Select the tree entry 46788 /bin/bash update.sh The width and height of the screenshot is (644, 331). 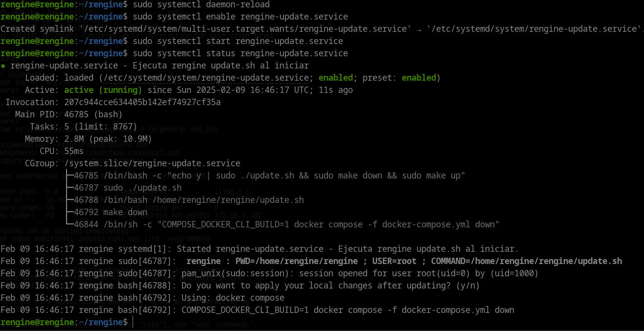pos(189,200)
